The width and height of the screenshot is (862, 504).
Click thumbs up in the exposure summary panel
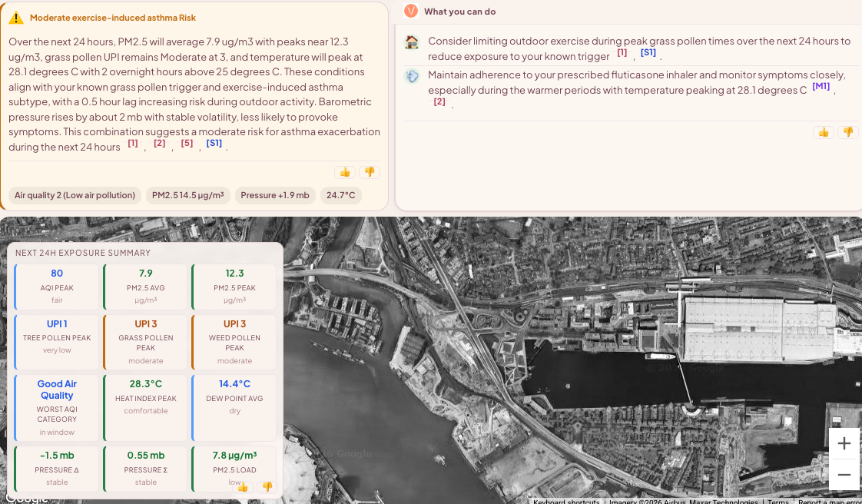click(243, 487)
